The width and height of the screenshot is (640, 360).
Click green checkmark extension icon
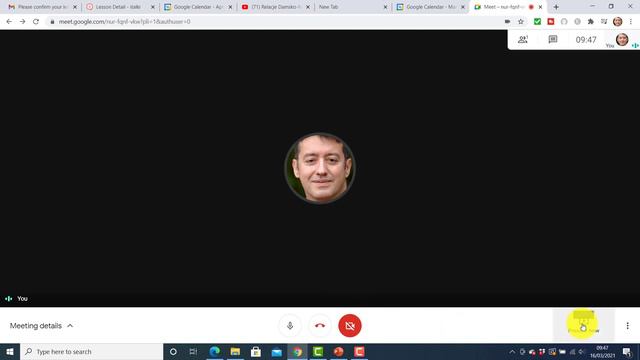point(537,22)
